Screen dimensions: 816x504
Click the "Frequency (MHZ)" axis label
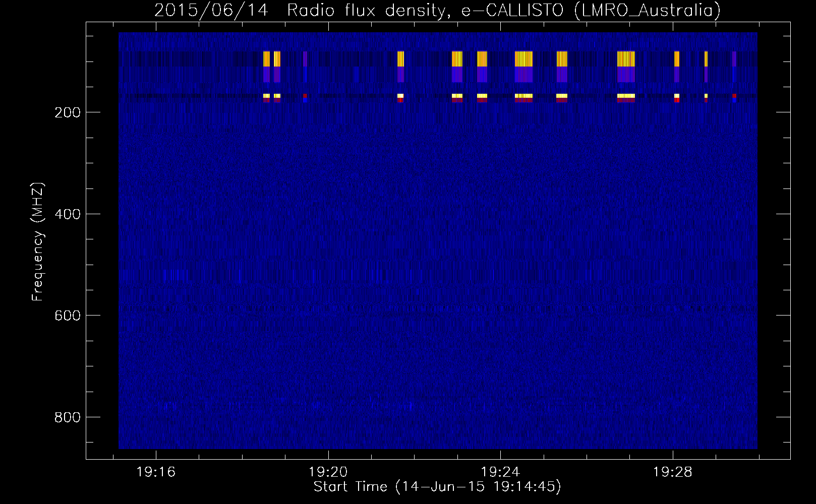tap(38, 242)
